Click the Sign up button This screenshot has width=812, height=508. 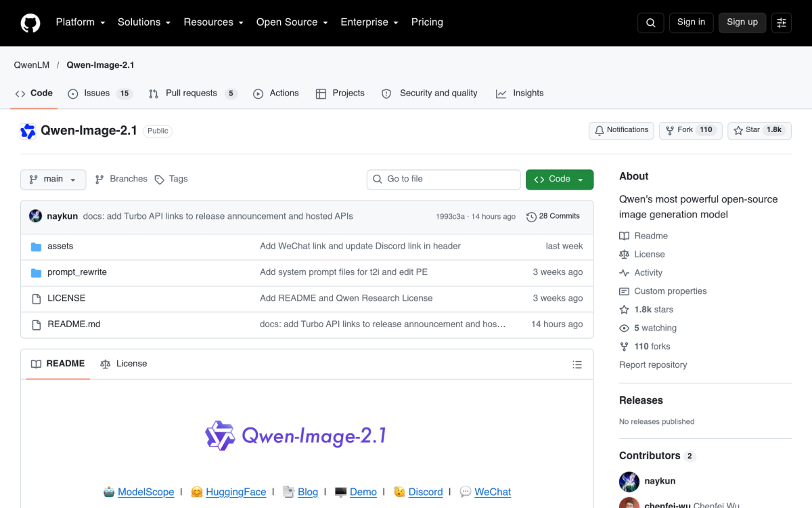[742, 22]
